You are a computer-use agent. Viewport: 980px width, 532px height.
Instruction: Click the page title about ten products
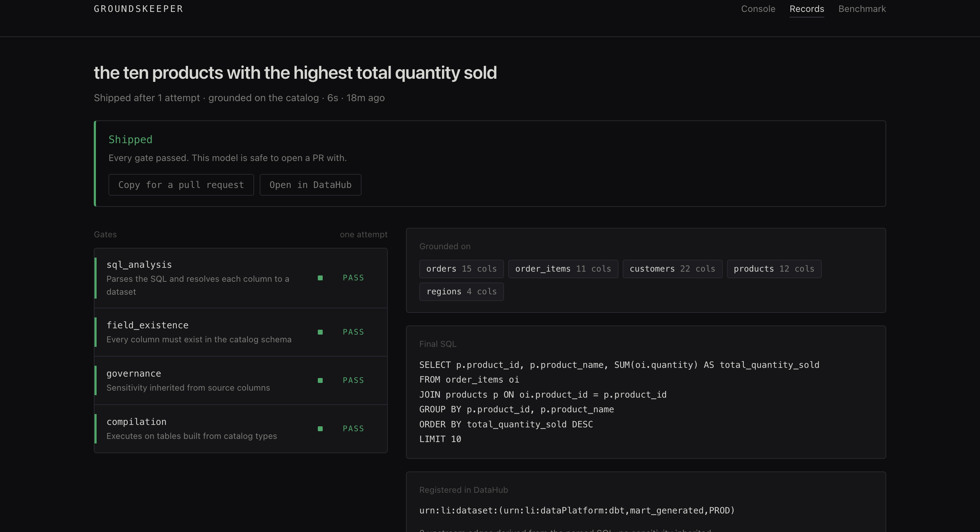click(x=295, y=73)
